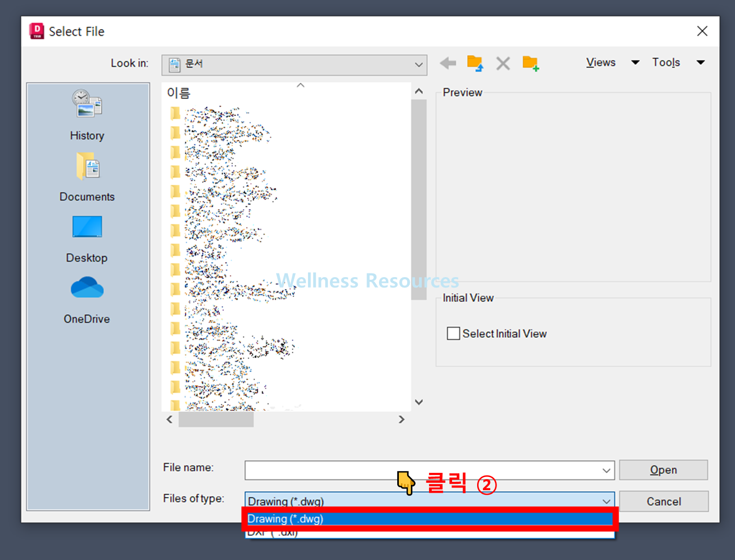
Task: Expand the File name history dropdown
Action: [x=606, y=470]
